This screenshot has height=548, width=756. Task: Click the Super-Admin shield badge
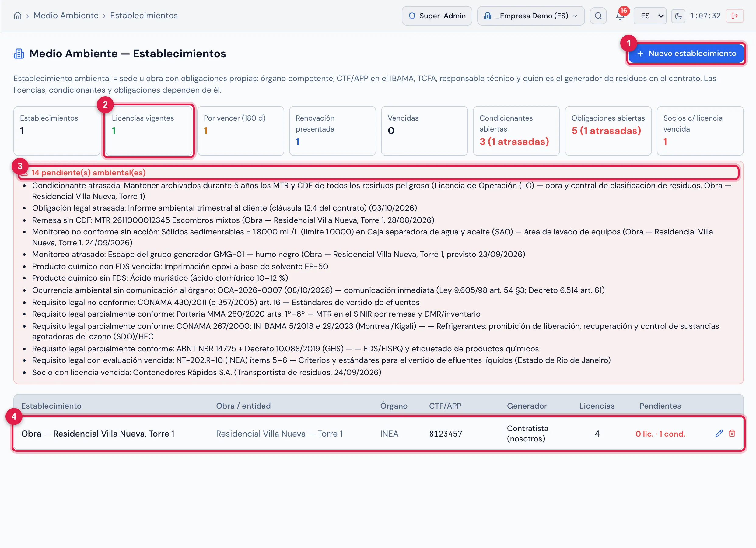[437, 16]
